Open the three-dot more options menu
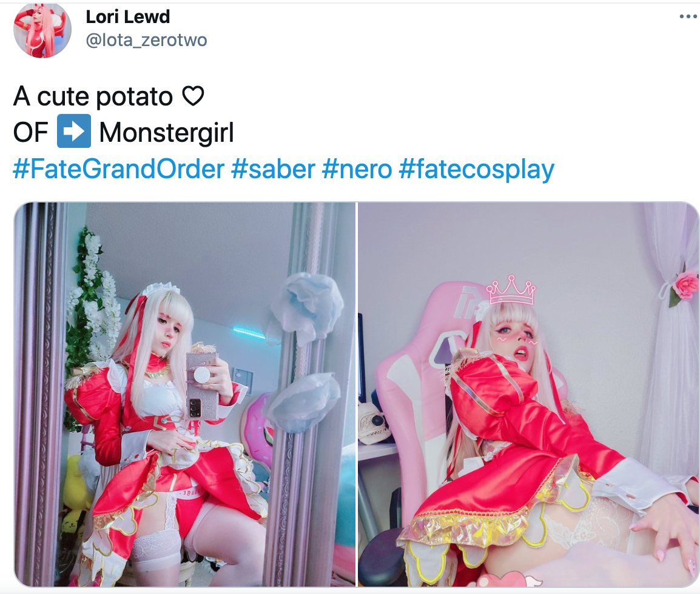This screenshot has height=594, width=700. 688,17
